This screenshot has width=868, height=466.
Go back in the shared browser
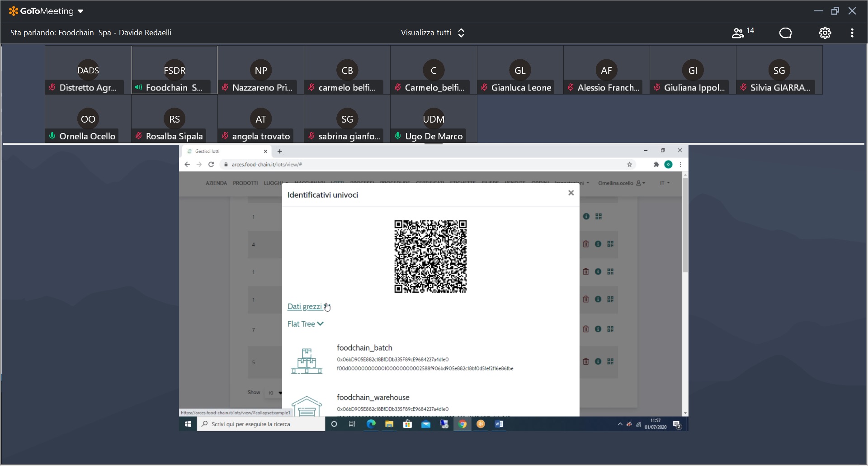187,164
